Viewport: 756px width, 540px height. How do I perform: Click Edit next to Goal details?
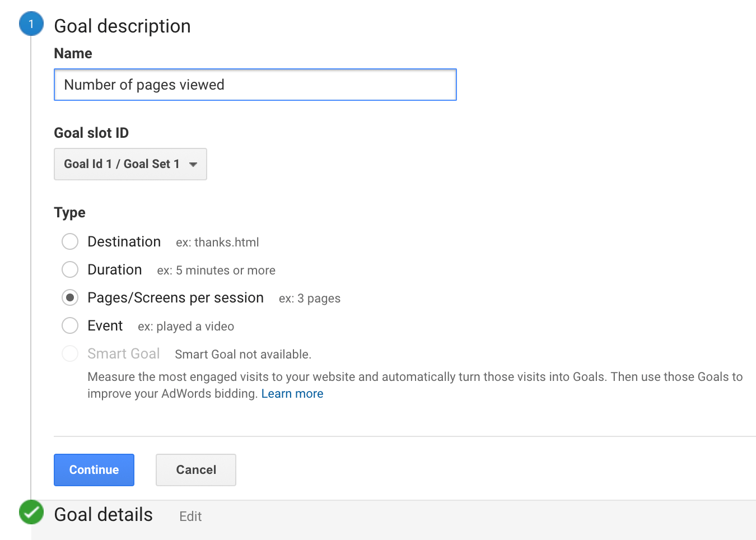(190, 516)
